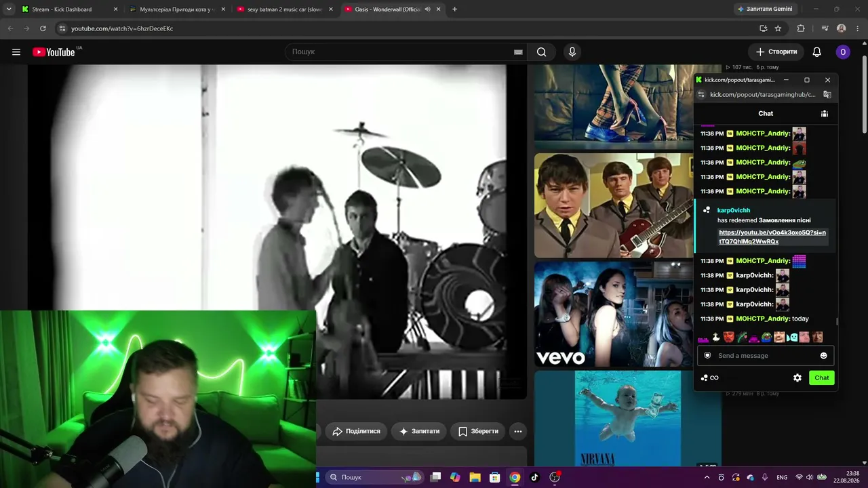868x488 pixels.
Task: Open OBS Studio from the taskbar
Action: pos(555,477)
